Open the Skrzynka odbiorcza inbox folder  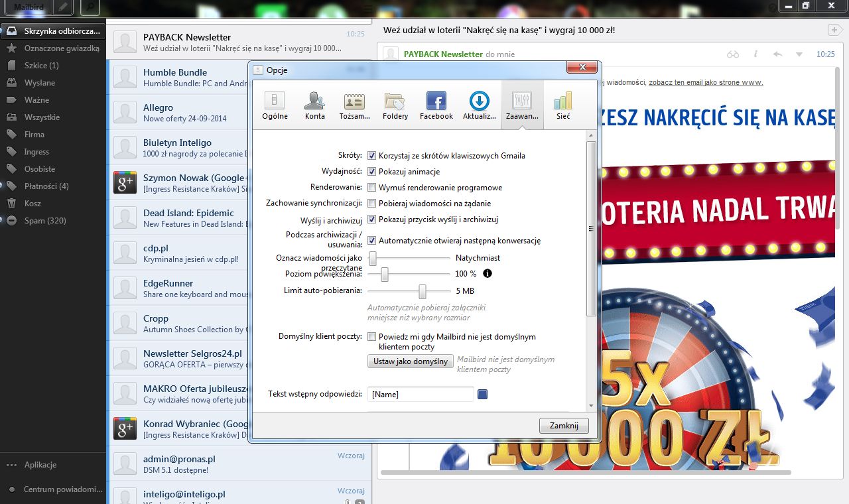pyautogui.click(x=53, y=31)
